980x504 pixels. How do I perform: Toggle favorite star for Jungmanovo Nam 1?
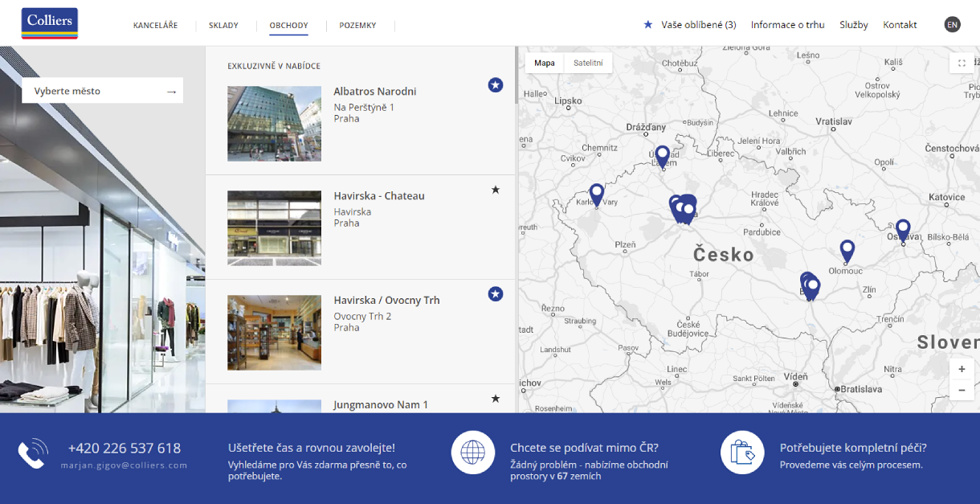pos(496,399)
